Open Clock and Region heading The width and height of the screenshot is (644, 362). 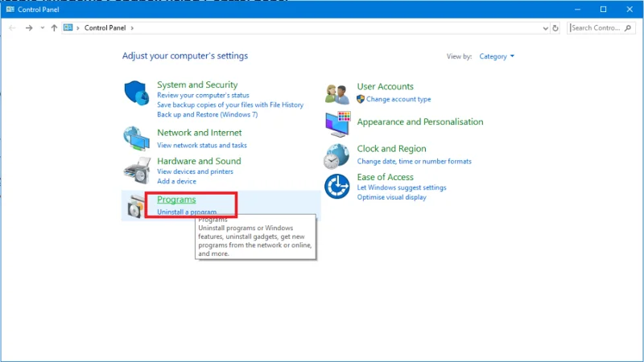point(391,149)
